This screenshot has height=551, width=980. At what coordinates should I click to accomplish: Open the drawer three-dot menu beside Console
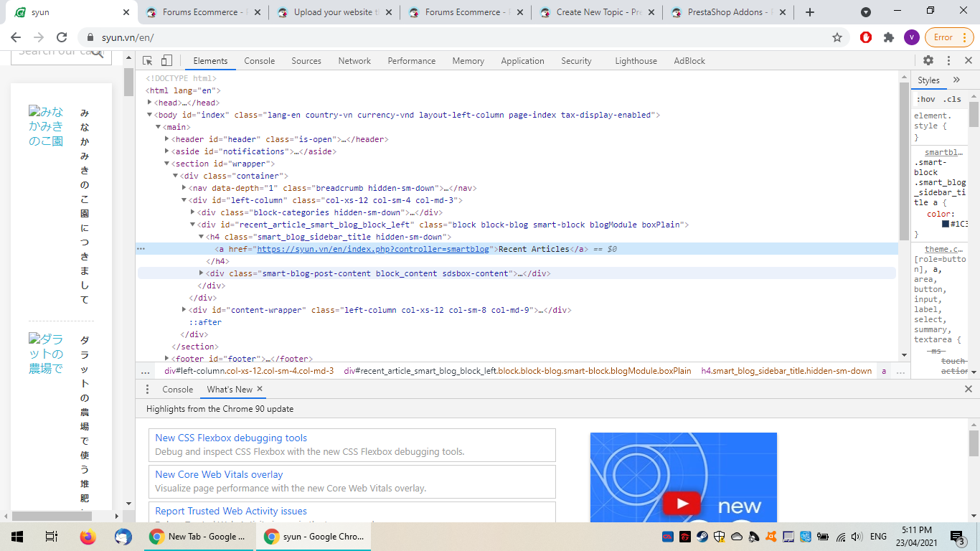pyautogui.click(x=148, y=389)
